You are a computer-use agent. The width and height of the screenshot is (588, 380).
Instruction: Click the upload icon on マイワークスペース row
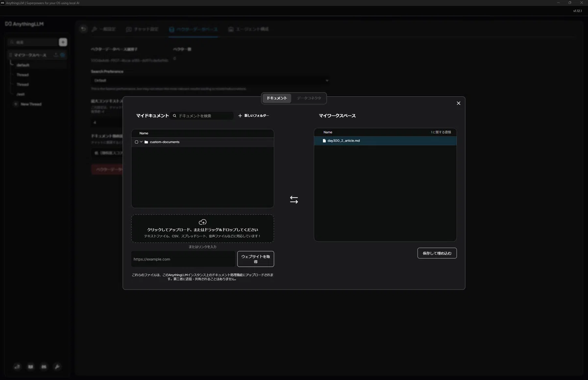55,55
